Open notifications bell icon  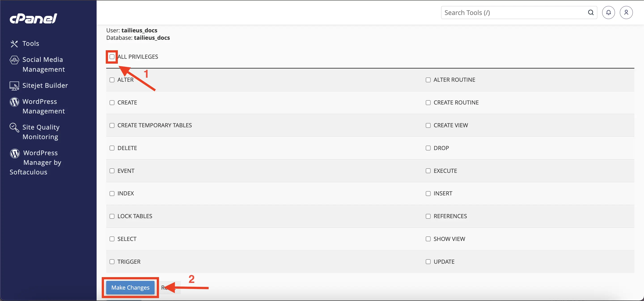click(608, 13)
